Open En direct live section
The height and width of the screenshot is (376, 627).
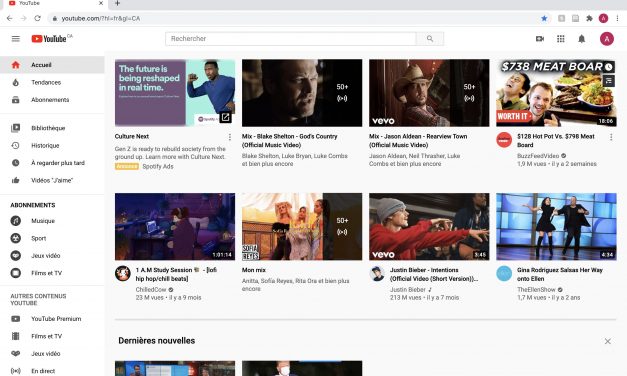pos(52,371)
